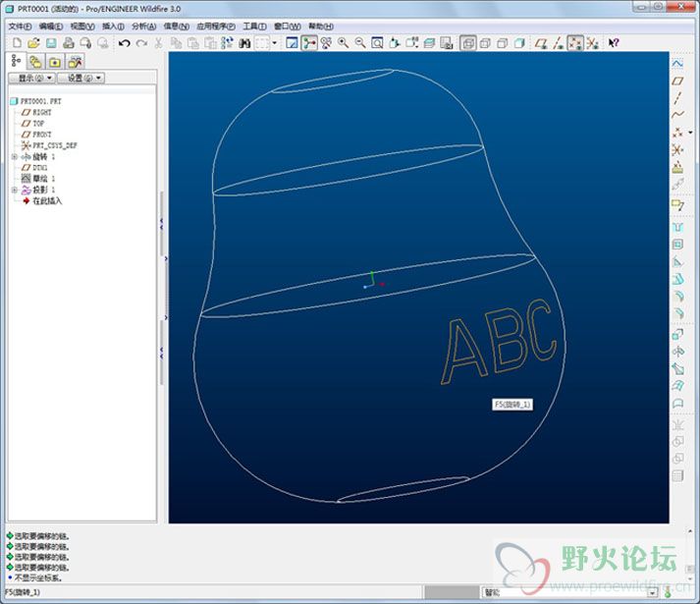Toggle datum planes display
700x604 pixels.
pyautogui.click(x=542, y=43)
